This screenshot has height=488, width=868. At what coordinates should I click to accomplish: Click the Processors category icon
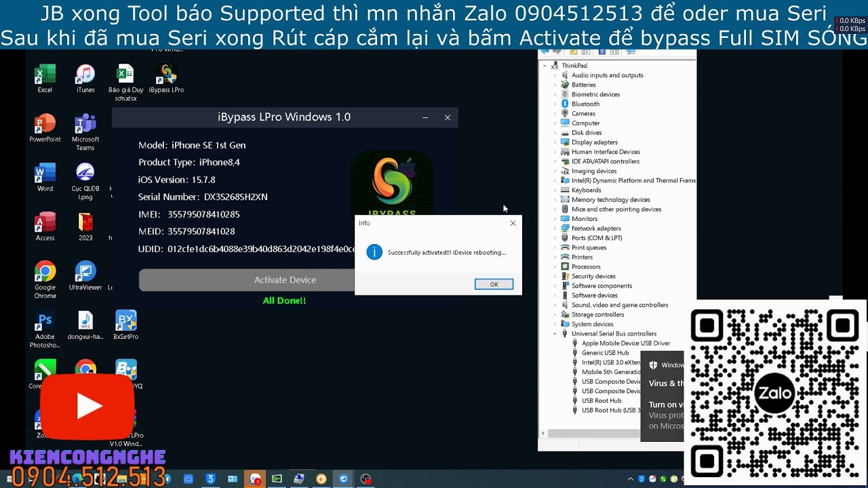pyautogui.click(x=565, y=266)
